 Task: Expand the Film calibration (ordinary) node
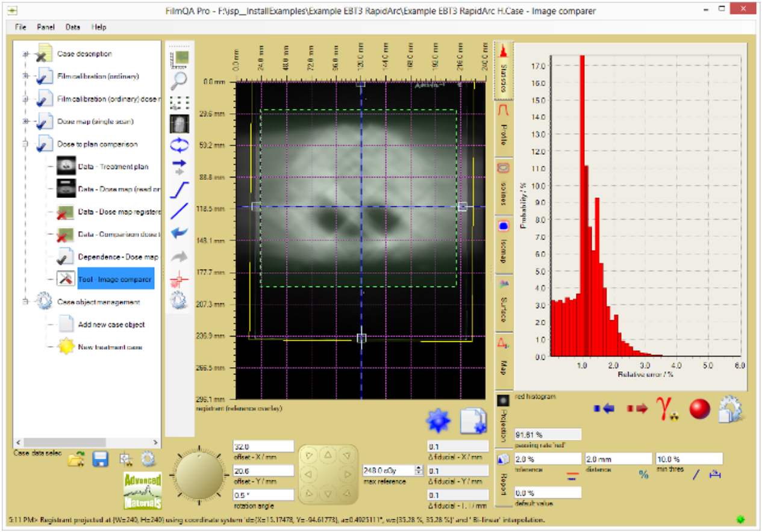pos(25,76)
